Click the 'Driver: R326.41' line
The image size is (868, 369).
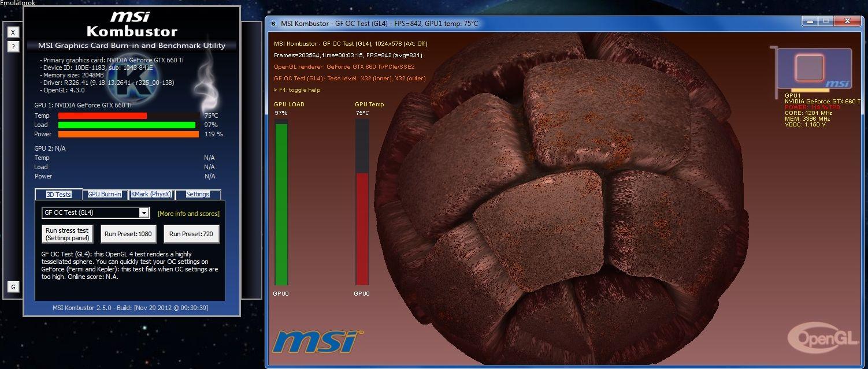pos(107,83)
